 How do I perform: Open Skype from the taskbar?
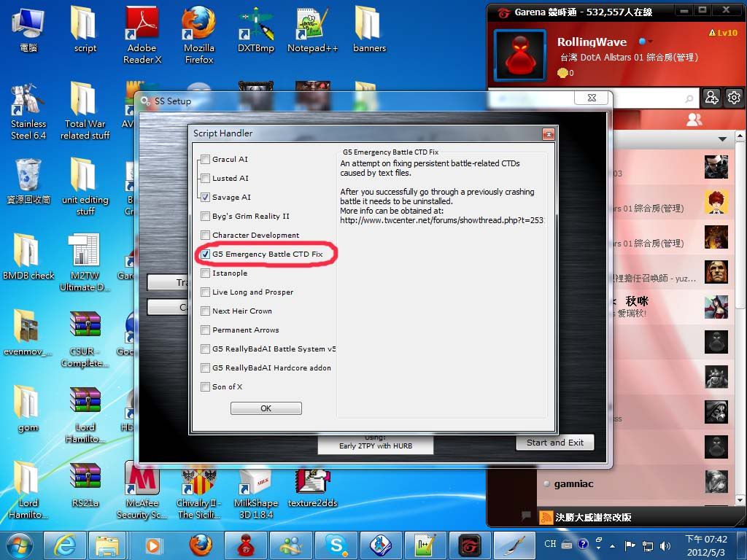pos(336,545)
